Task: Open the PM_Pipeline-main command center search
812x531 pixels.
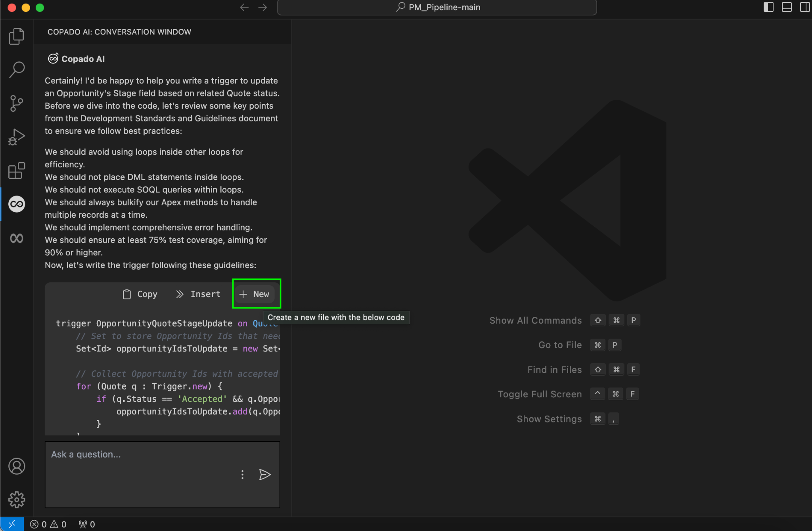Action: point(437,7)
